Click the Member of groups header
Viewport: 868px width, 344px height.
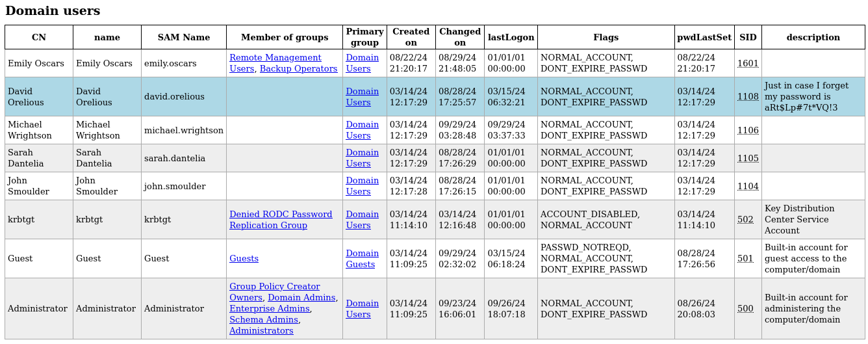(285, 37)
